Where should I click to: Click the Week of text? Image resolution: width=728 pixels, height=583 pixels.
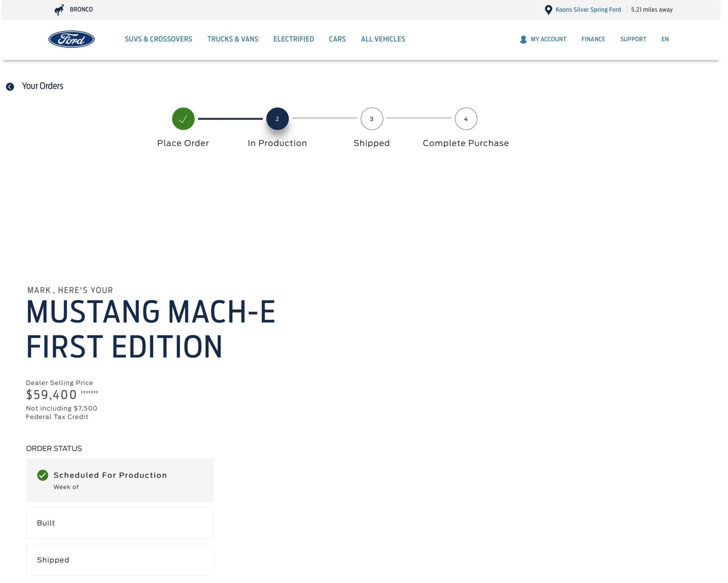[x=66, y=487]
